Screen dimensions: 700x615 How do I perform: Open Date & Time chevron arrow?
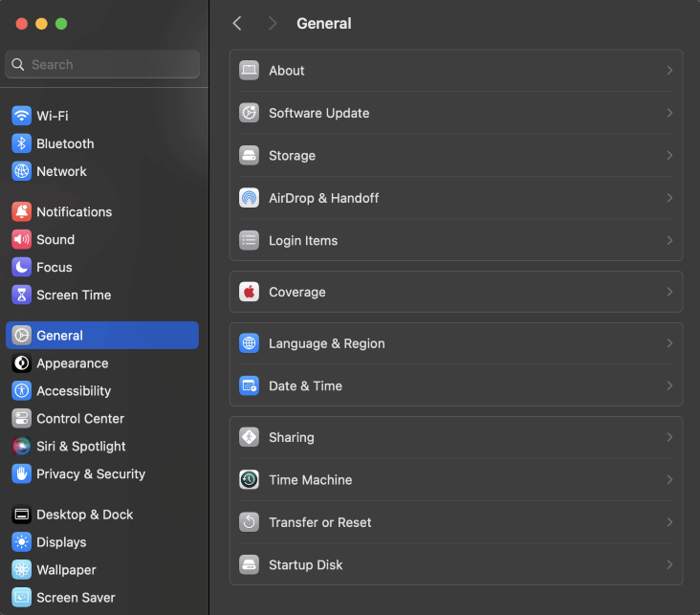click(669, 386)
